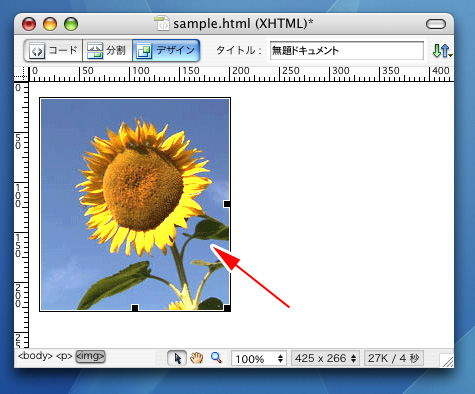Choose the Zoom magnifier tool

(x=216, y=358)
